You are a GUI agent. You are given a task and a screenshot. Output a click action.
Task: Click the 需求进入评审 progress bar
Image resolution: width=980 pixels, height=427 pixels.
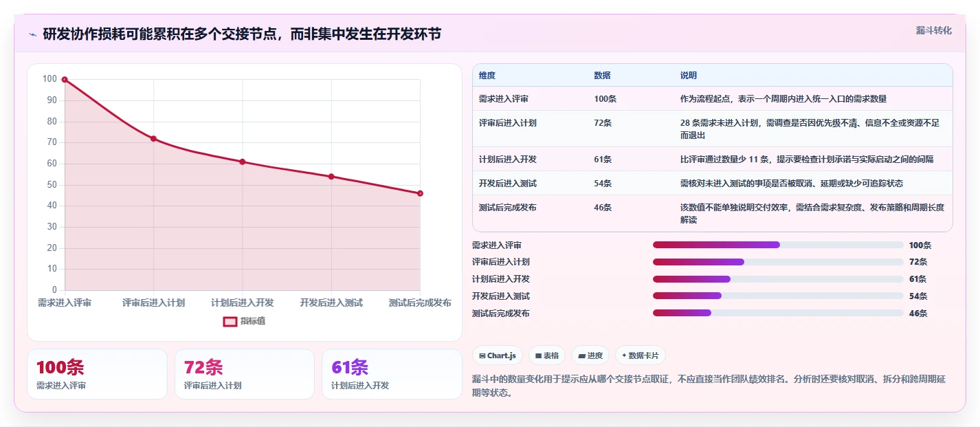778,245
